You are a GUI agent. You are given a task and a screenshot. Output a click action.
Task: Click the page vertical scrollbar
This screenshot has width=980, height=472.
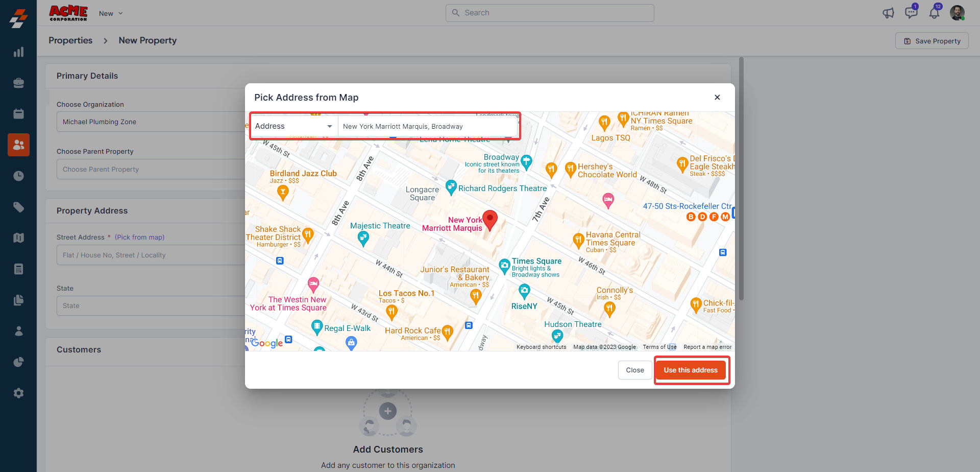[741, 179]
